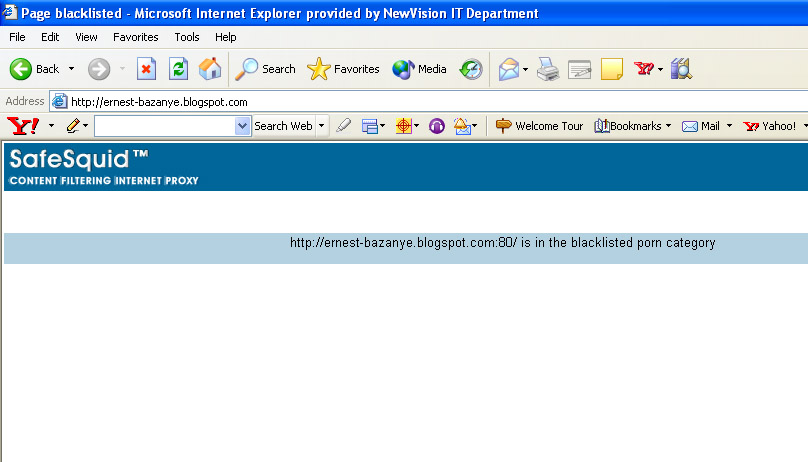Click the Research books magnifier icon
This screenshot has width=808, height=462.
tap(681, 69)
